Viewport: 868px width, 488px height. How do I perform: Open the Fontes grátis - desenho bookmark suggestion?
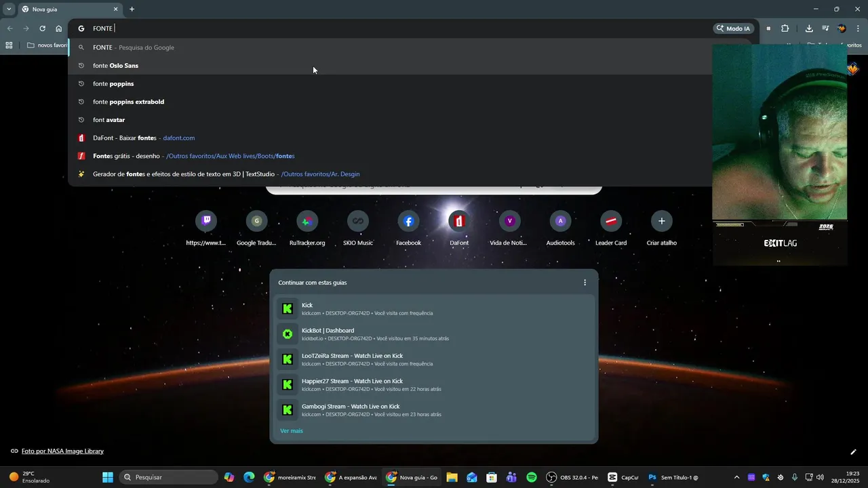pyautogui.click(x=390, y=156)
